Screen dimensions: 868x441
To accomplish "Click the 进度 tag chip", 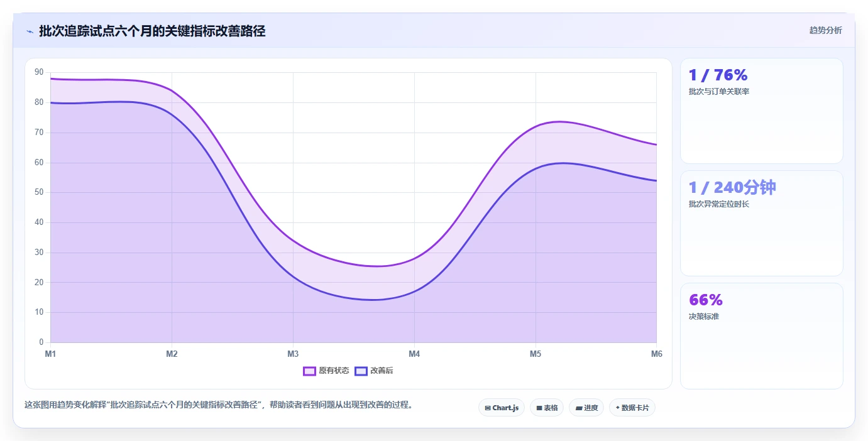I will point(586,408).
